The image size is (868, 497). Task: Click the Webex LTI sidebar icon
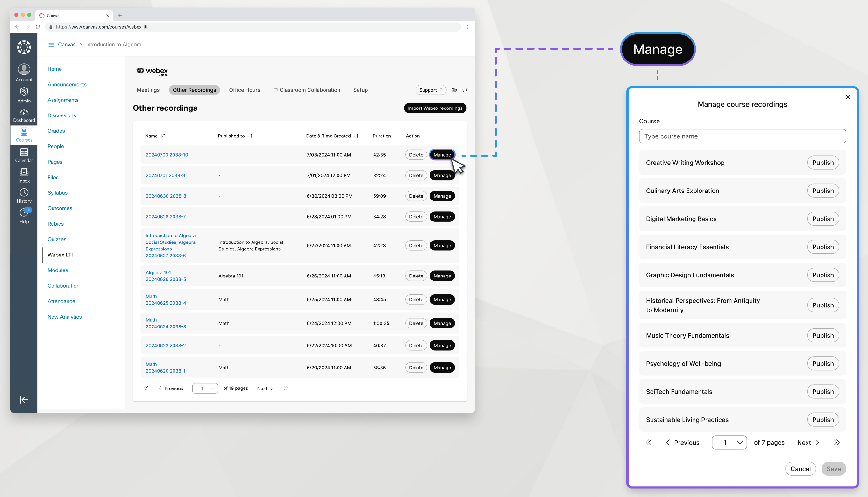pyautogui.click(x=60, y=255)
